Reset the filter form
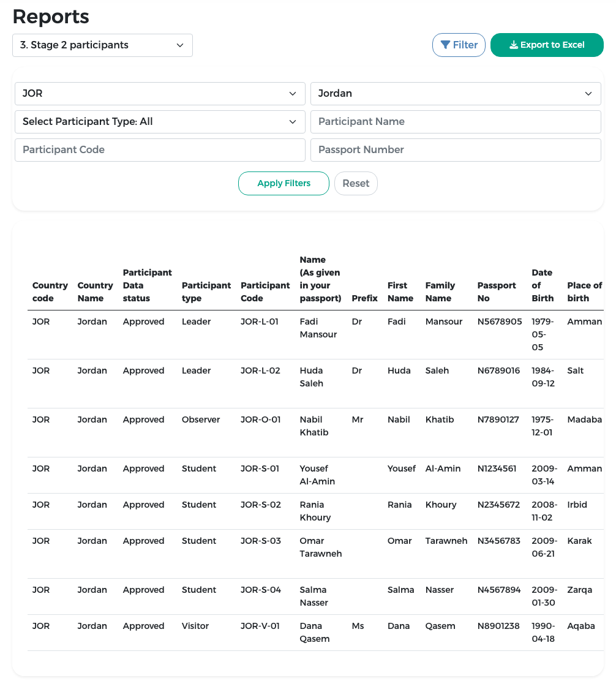Screen dimensions: 616x681 356,183
